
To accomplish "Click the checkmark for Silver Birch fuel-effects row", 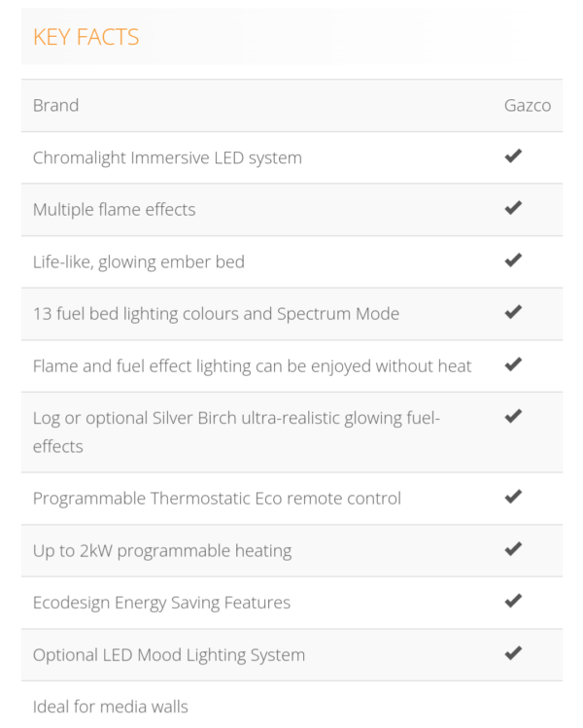I will (513, 416).
